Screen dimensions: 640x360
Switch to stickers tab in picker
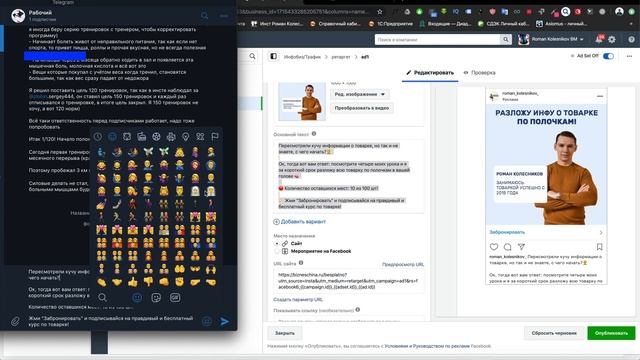coord(156,298)
